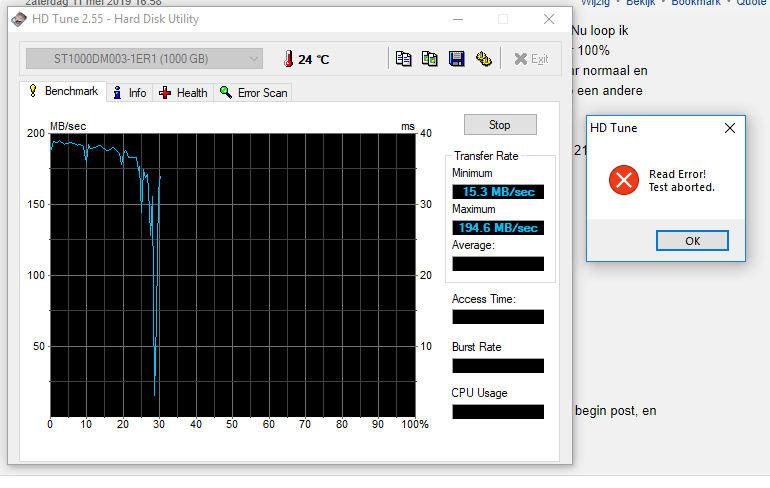Click the Minimum transfer rate value 15.3 MB/sec

click(x=498, y=192)
